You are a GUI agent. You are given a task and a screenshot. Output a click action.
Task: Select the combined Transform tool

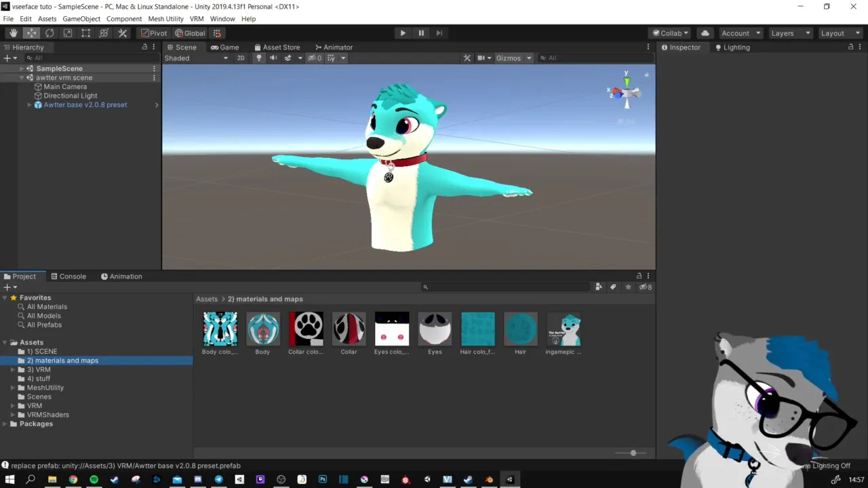click(104, 33)
